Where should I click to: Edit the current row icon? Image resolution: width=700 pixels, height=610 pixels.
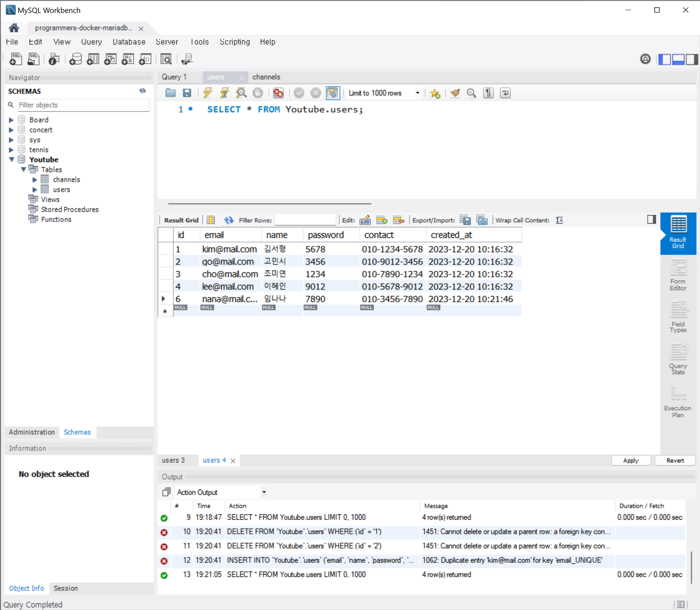(365, 220)
